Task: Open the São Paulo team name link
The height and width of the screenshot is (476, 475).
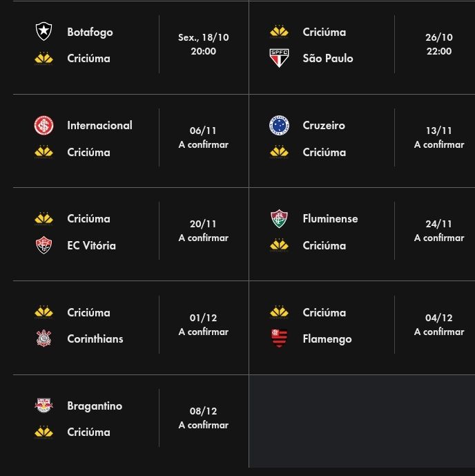Action: (328, 58)
